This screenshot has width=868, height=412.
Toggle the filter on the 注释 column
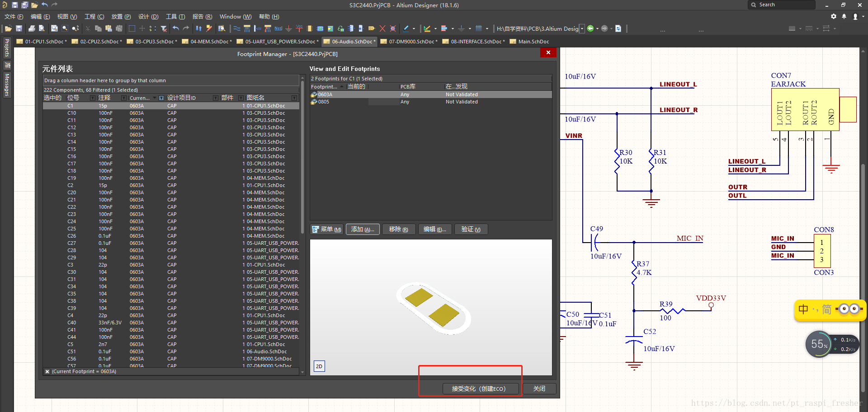tap(124, 98)
